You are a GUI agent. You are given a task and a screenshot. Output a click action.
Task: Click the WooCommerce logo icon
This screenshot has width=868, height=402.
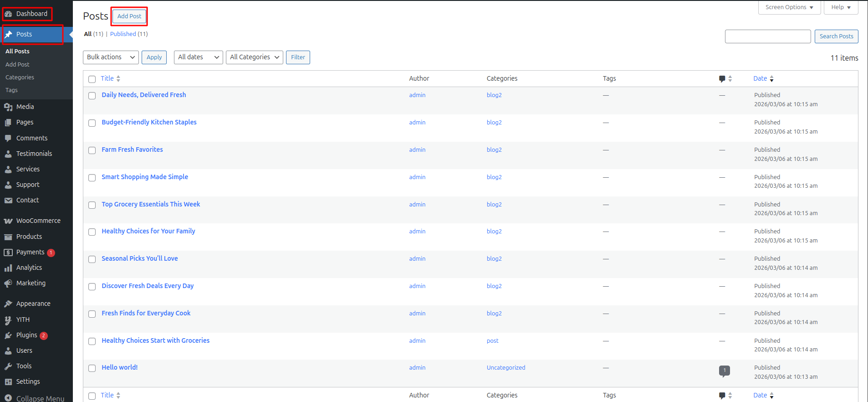coord(8,221)
